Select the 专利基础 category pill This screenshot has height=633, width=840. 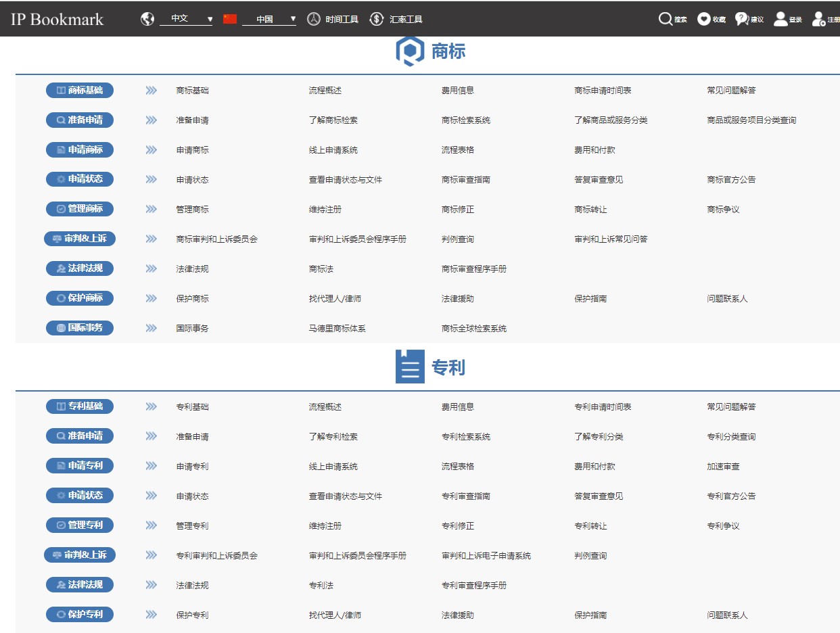80,406
